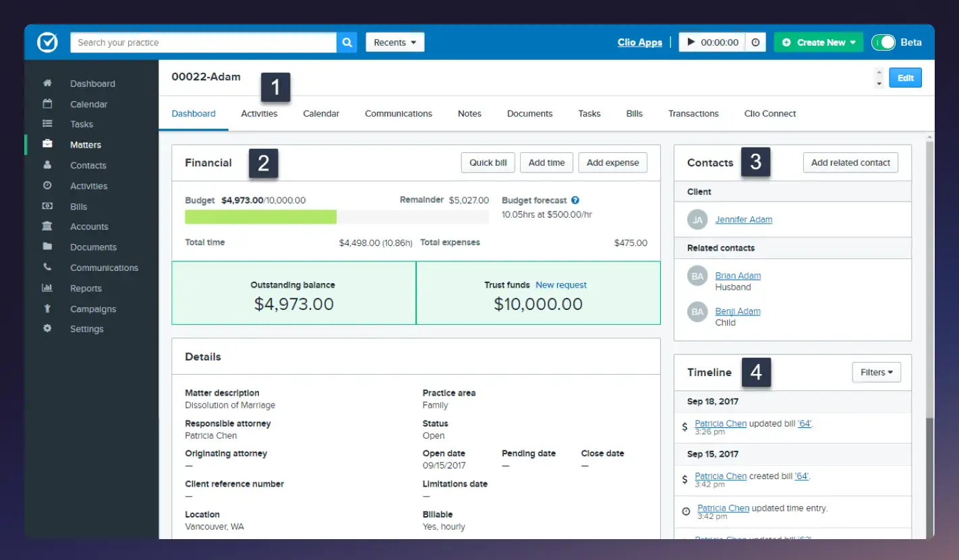Open the Recents dropdown
Screen dimensions: 959x560
pos(395,42)
